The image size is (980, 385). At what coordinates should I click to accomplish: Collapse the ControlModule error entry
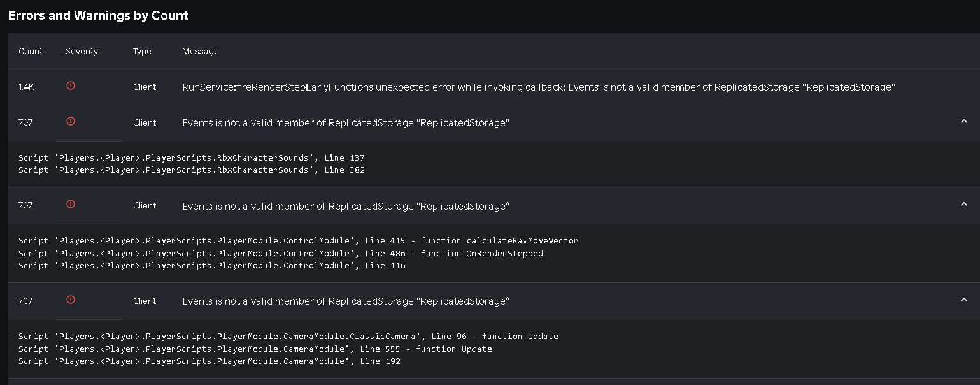tap(963, 205)
